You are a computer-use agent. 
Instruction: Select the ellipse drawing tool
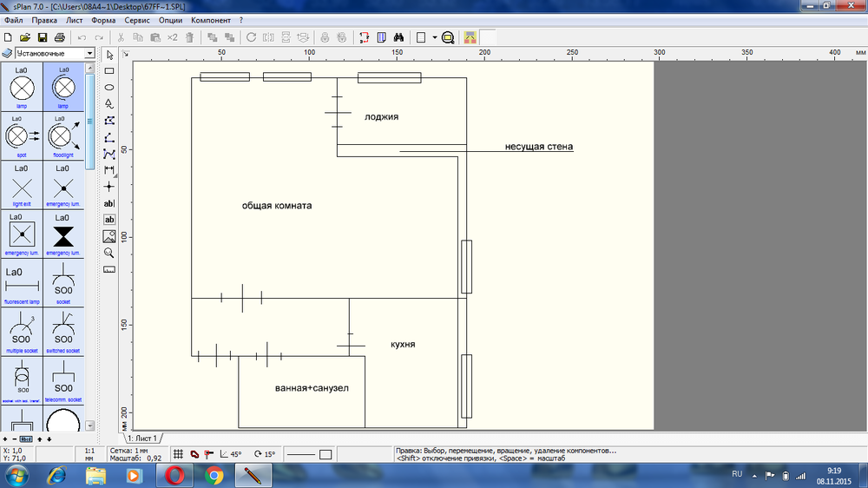(x=109, y=88)
